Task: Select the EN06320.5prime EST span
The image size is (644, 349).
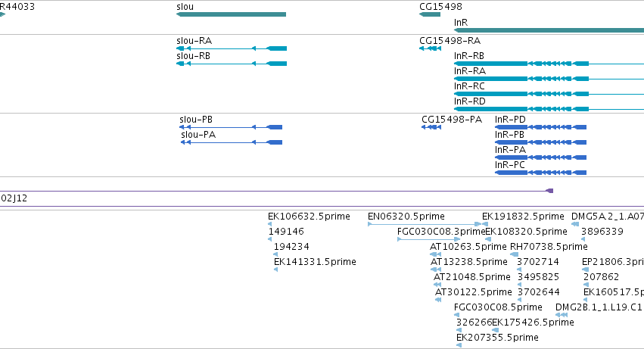Action: (x=425, y=224)
